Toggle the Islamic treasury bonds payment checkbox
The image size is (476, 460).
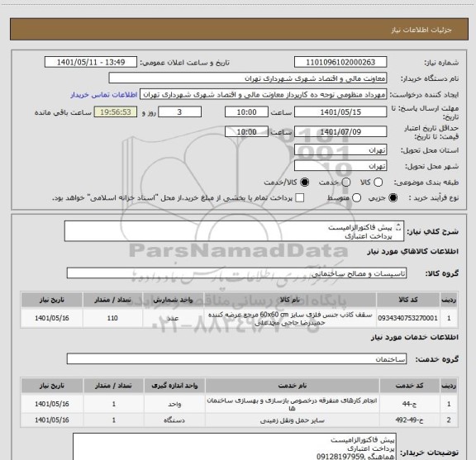(x=300, y=198)
